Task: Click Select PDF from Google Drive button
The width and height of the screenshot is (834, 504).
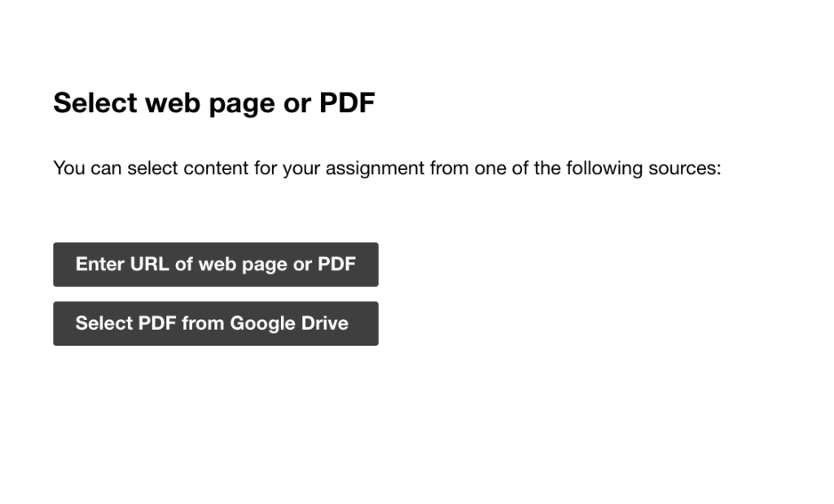Action: 215,323
